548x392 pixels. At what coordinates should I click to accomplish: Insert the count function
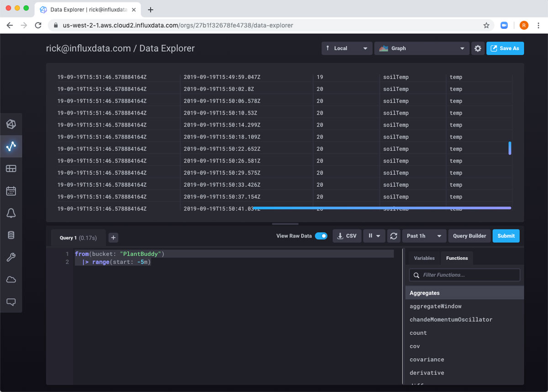[x=418, y=333]
